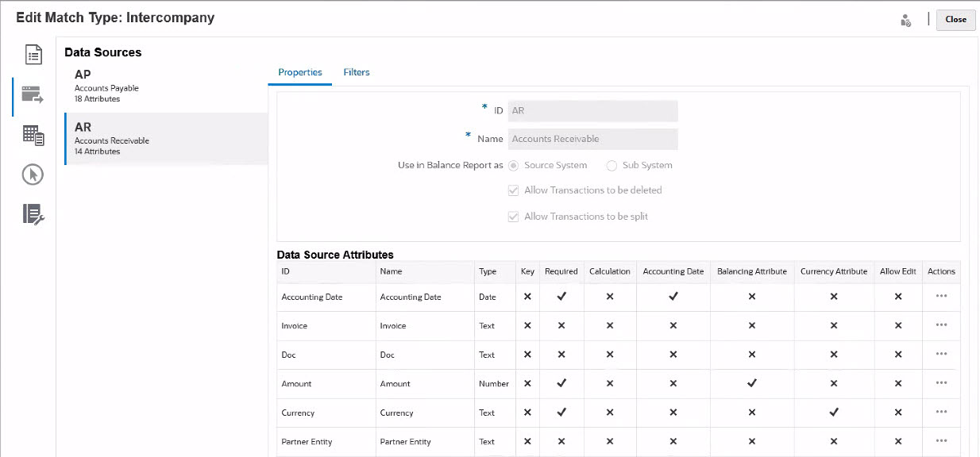Click the Currency ID cell

click(x=326, y=413)
